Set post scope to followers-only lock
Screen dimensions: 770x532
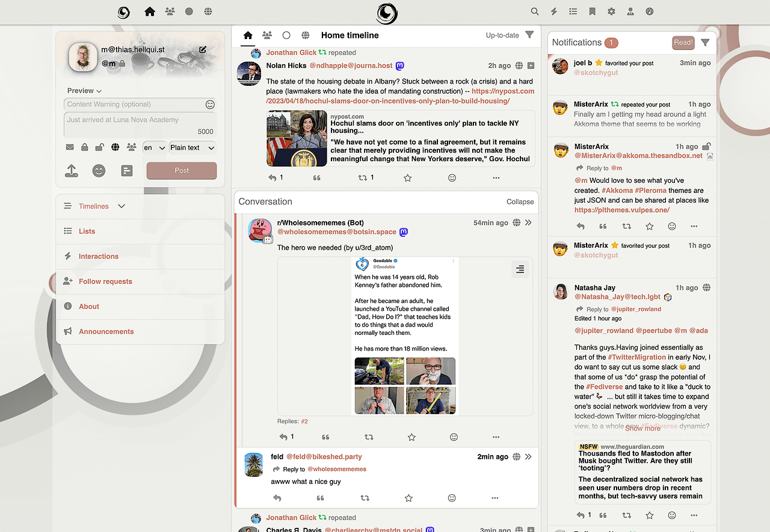[85, 148]
